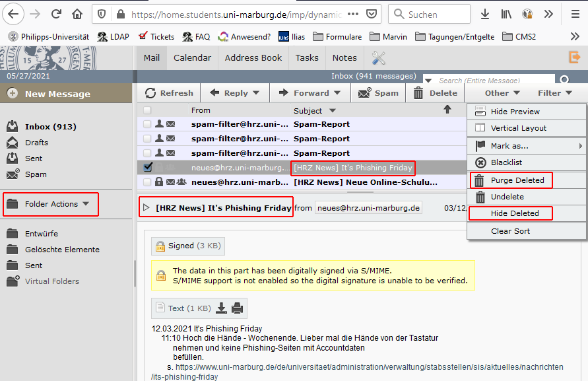Open the page actions three-dots menu

coord(353,15)
